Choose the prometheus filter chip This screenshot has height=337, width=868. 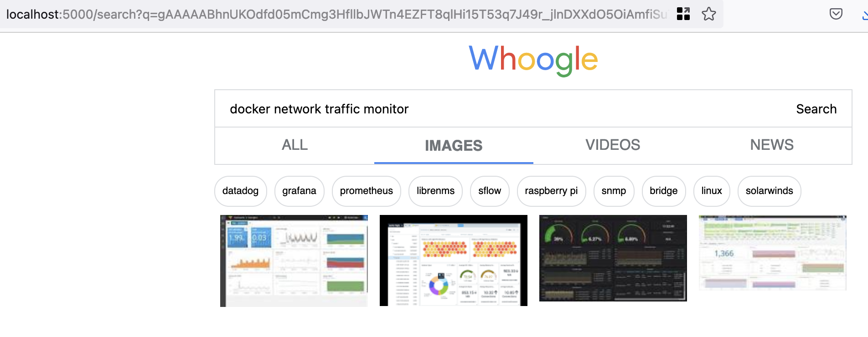coord(366,191)
